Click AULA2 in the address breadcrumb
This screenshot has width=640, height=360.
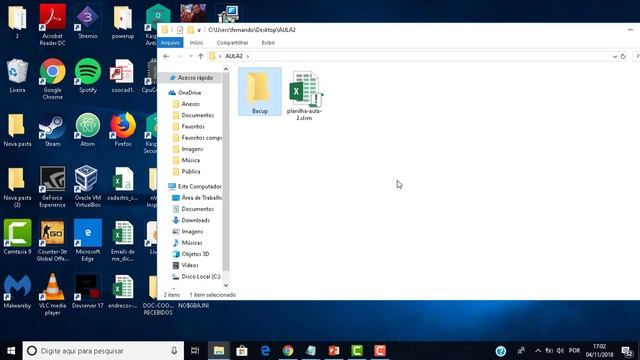coord(234,56)
